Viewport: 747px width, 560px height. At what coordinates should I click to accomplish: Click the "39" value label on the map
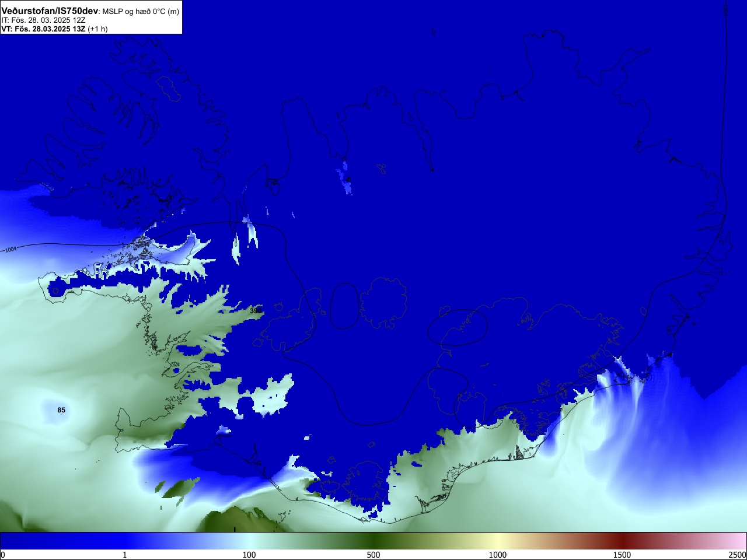click(x=254, y=311)
